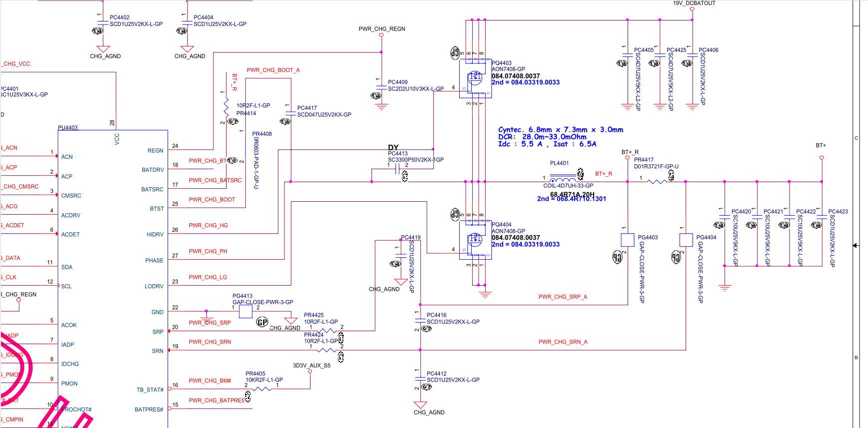Select the PC4423 capacitor symbol

[x=822, y=217]
